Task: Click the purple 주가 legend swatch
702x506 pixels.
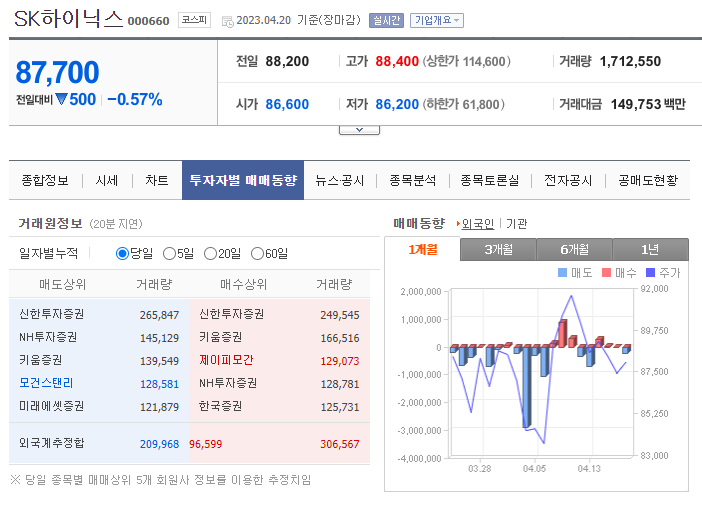Action: point(651,272)
